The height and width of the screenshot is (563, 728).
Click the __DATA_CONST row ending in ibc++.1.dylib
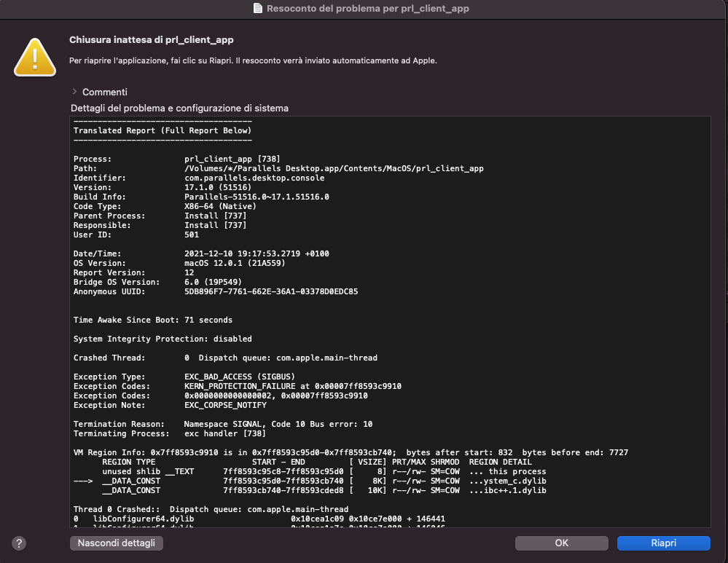[x=324, y=491]
